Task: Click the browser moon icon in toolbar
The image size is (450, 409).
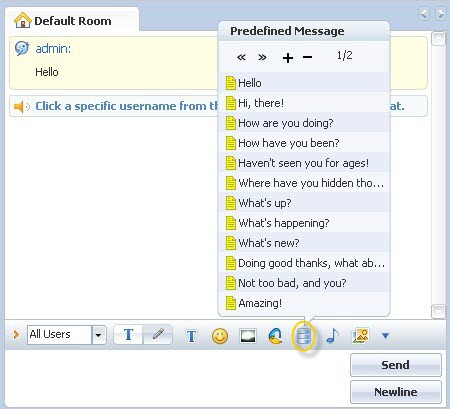Action: [x=276, y=336]
